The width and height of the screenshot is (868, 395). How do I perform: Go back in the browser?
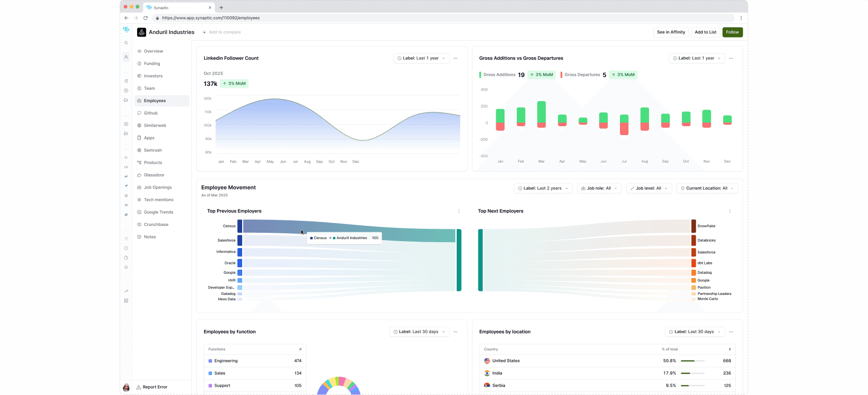coord(126,18)
